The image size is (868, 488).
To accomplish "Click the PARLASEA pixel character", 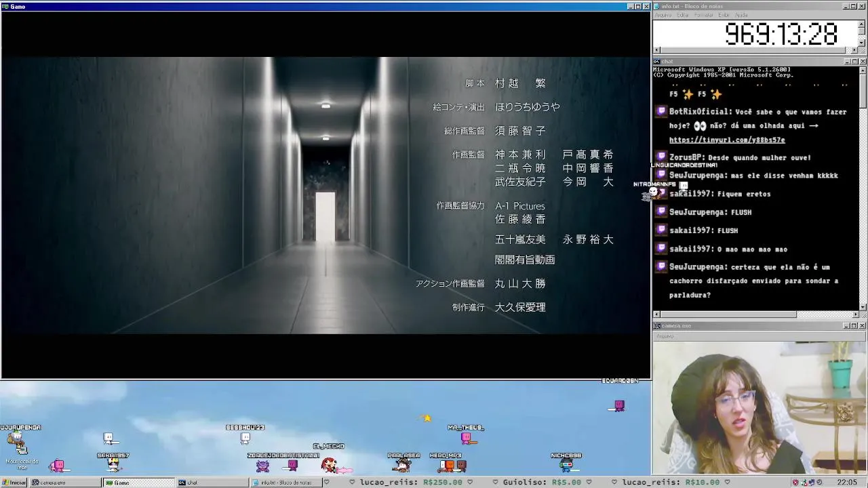I will point(403,466).
